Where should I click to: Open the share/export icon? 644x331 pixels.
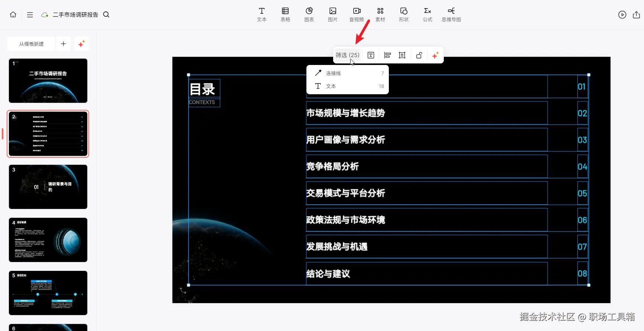(x=636, y=14)
